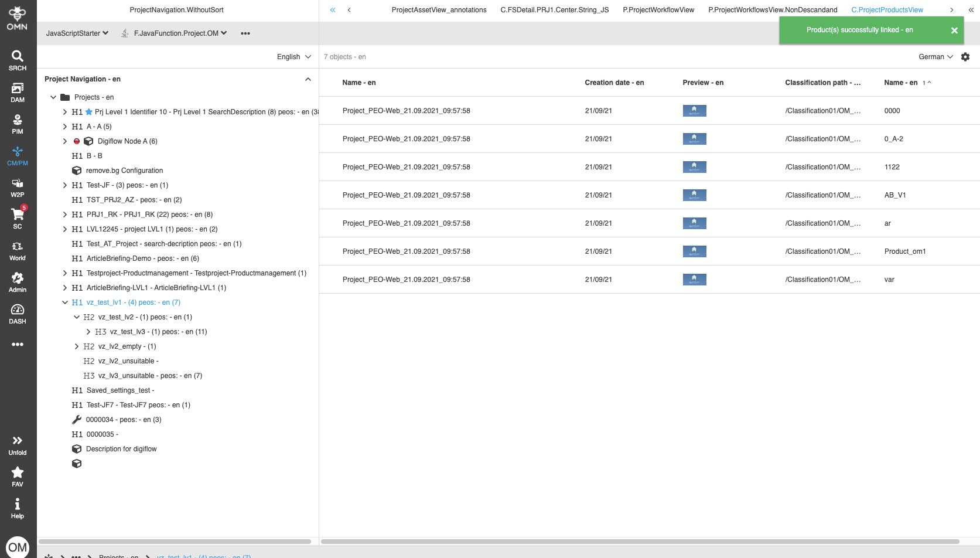Open the DAM media module
This screenshot has height=558, width=980.
pyautogui.click(x=17, y=93)
